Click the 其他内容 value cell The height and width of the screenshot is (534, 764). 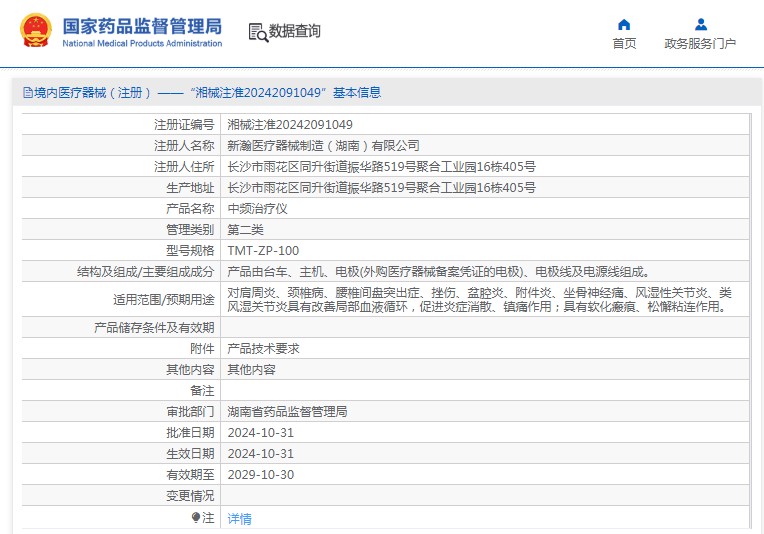pos(251,369)
